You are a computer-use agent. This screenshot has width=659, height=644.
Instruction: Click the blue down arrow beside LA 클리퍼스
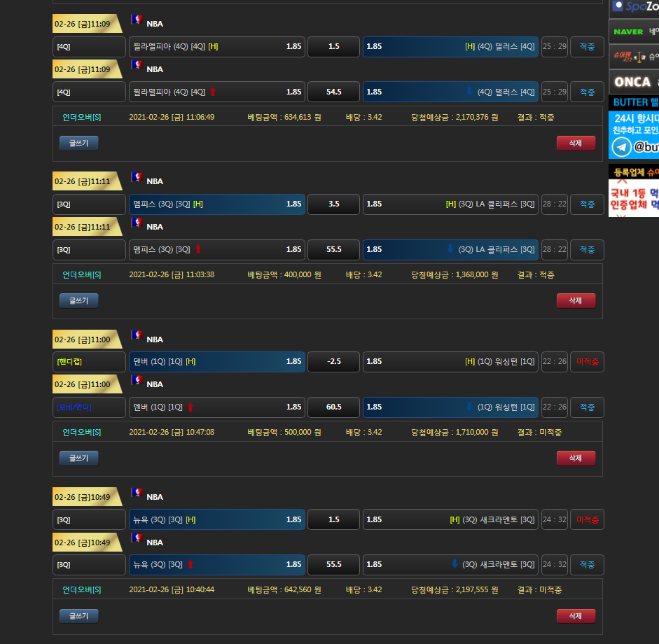(x=450, y=249)
